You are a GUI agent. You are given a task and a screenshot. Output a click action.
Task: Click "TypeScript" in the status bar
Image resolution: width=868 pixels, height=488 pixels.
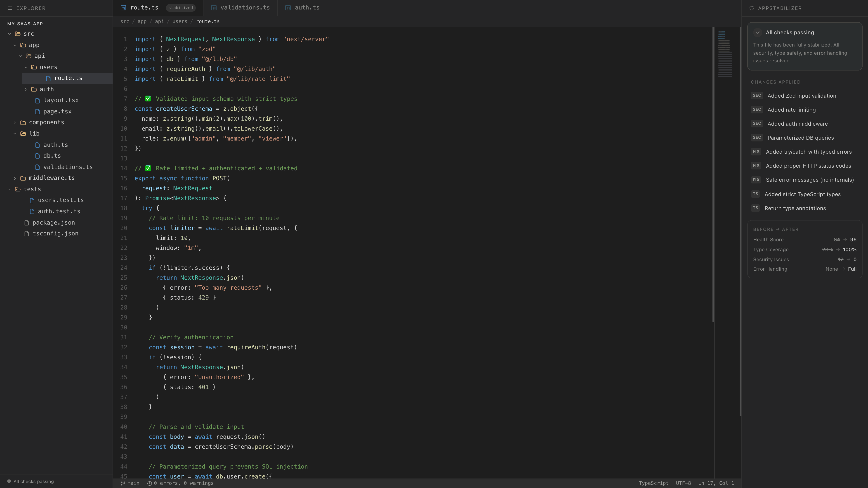[x=653, y=483]
